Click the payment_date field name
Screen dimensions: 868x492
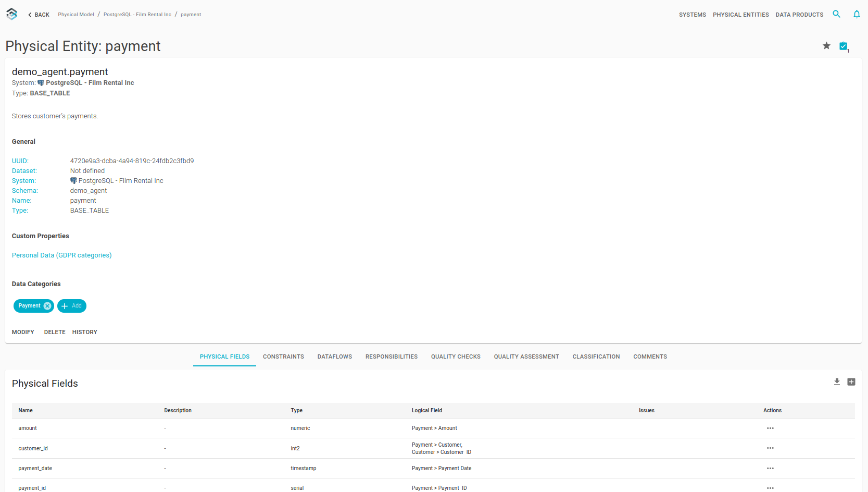35,469
